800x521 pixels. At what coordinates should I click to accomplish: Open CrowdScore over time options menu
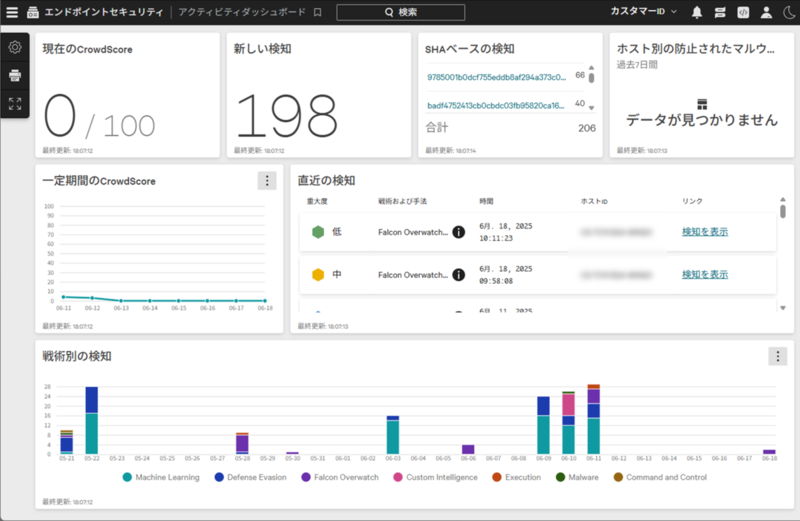(267, 181)
